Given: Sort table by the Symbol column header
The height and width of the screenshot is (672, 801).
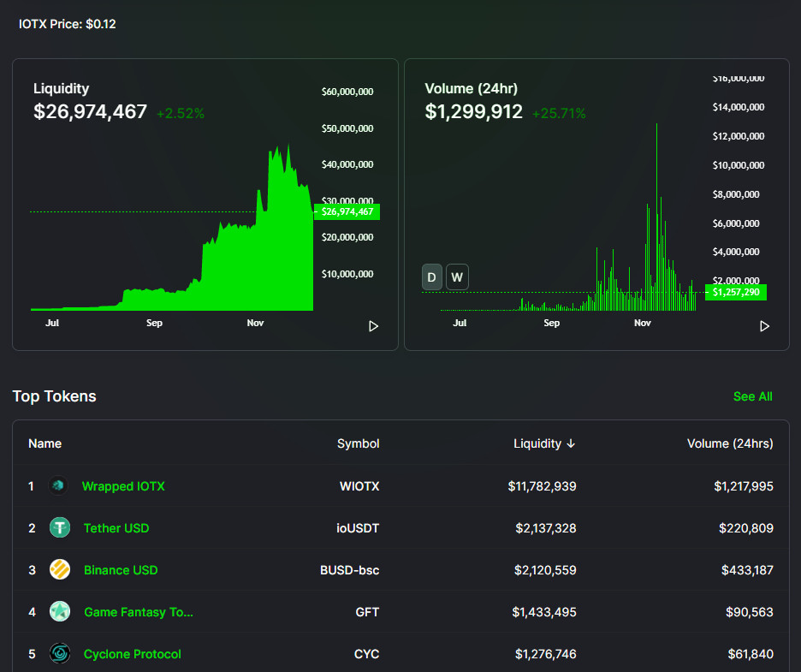Looking at the screenshot, I should pyautogui.click(x=358, y=443).
